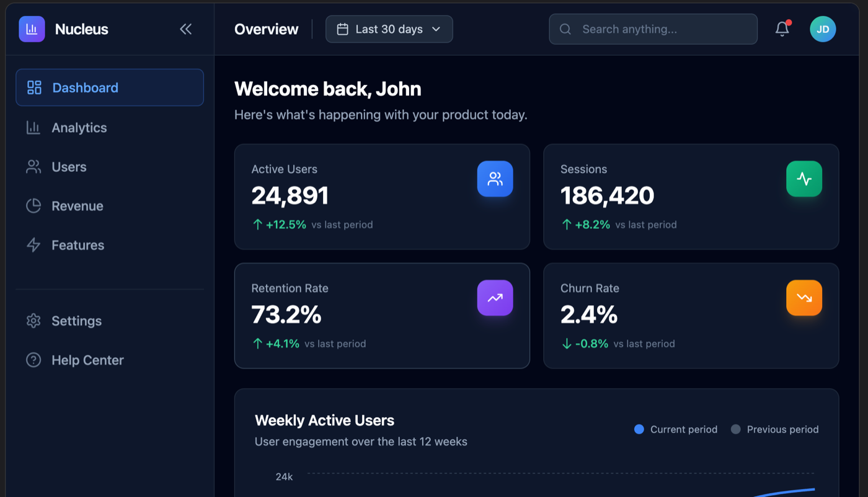Click the Dashboard grid icon
This screenshot has width=868, height=497.
[34, 87]
